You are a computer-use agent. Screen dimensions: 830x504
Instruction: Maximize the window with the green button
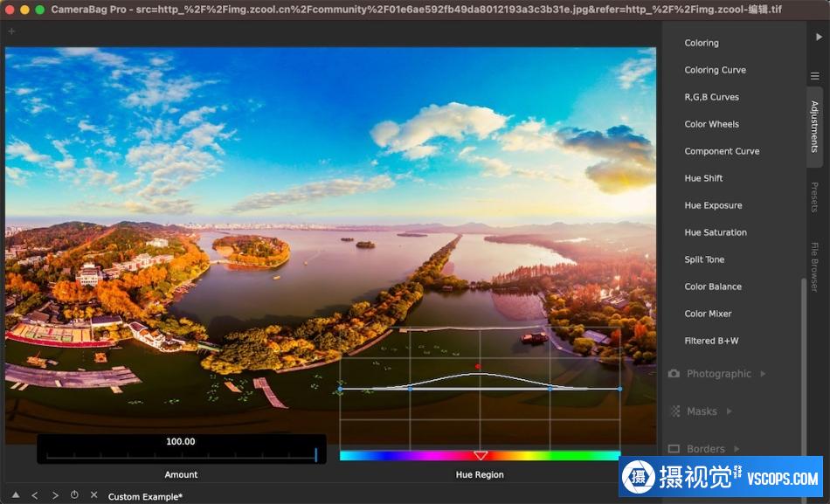point(39,10)
